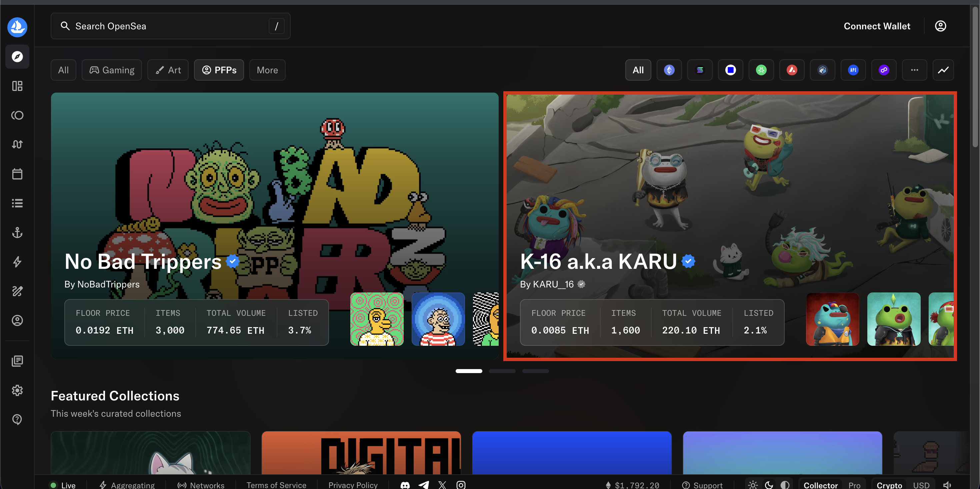Filter by Solana chain icon
The image size is (980, 489).
(x=700, y=70)
